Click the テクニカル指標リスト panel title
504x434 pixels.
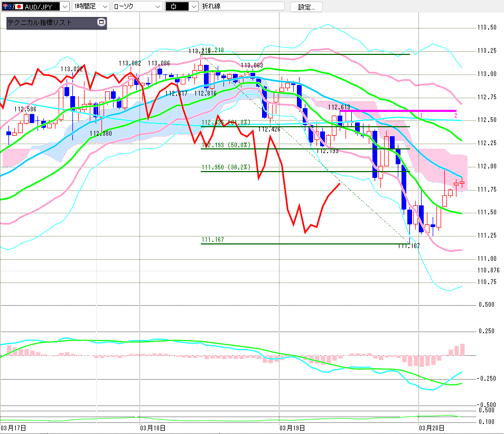[x=40, y=23]
